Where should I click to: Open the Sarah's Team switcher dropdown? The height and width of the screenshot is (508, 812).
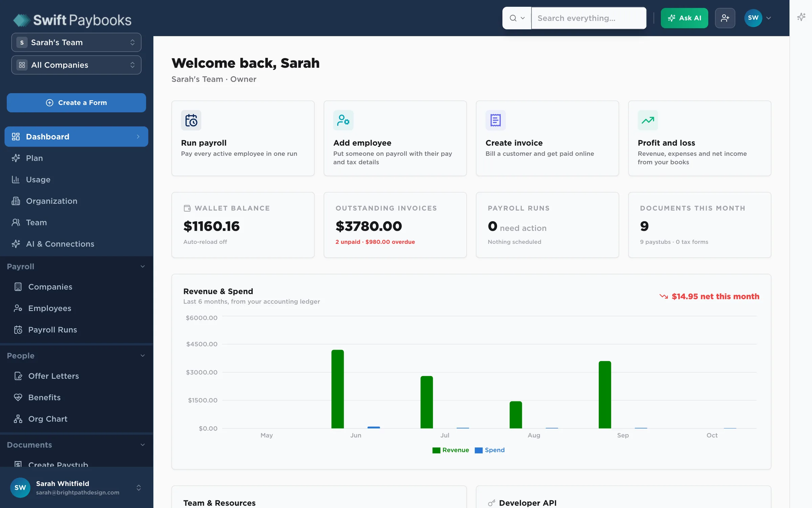pyautogui.click(x=76, y=42)
